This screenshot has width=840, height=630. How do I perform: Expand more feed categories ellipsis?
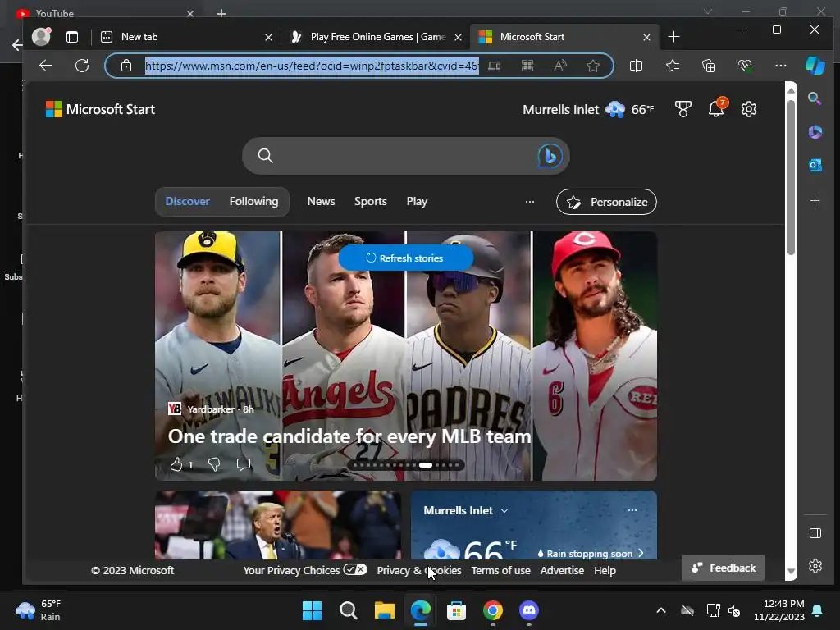pyautogui.click(x=530, y=202)
